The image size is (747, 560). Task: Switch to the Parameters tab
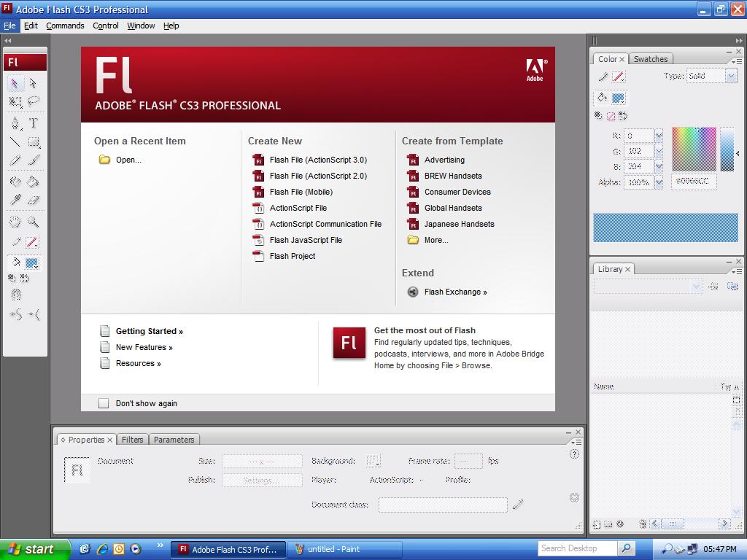pyautogui.click(x=174, y=440)
